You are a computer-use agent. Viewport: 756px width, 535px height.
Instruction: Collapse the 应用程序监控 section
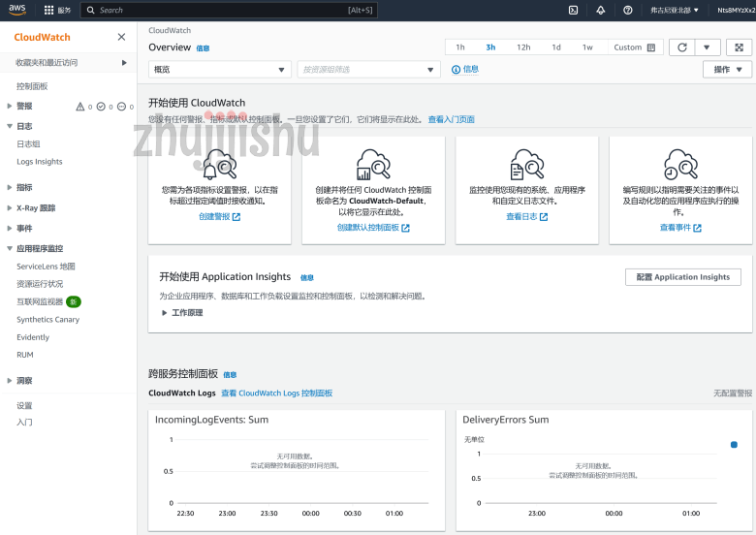pos(9,249)
